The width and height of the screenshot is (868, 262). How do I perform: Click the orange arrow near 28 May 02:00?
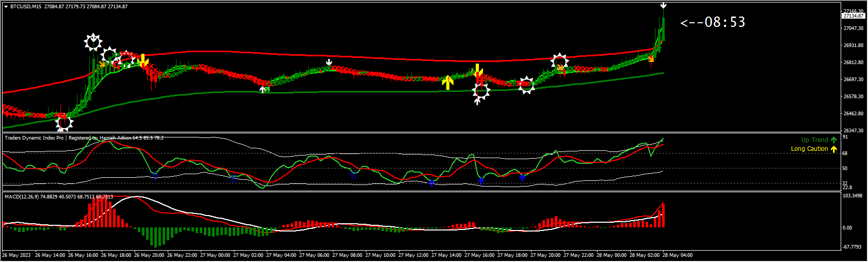[651, 59]
